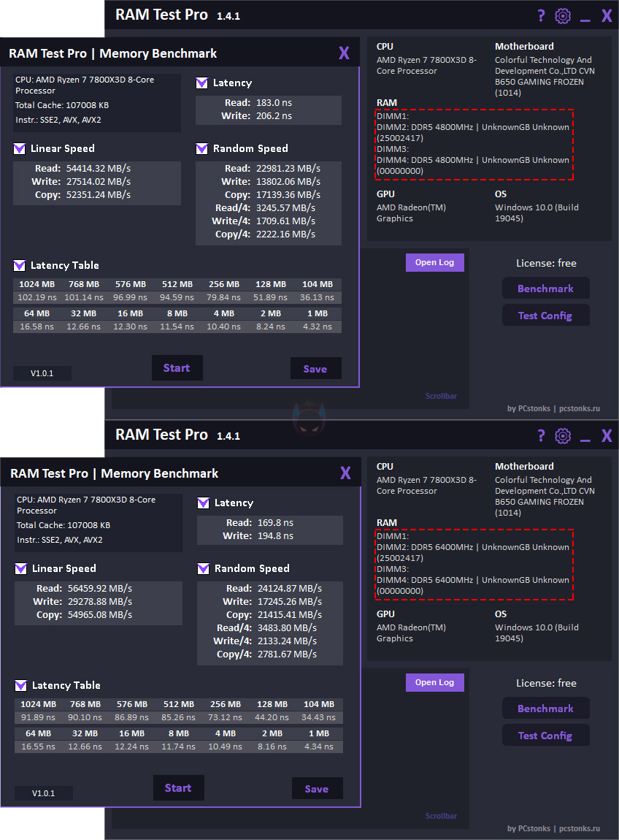
Task: Open settings gear in bottom RAM Test Pro window
Action: [563, 435]
